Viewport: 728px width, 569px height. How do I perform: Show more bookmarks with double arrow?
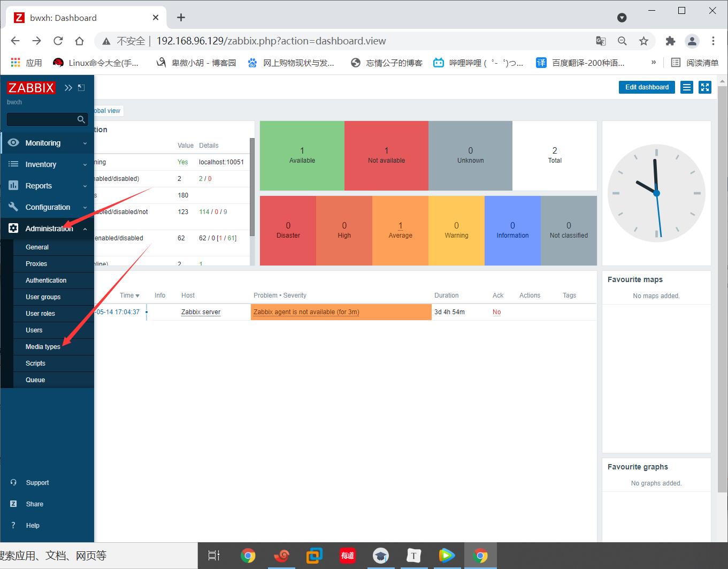coord(653,62)
